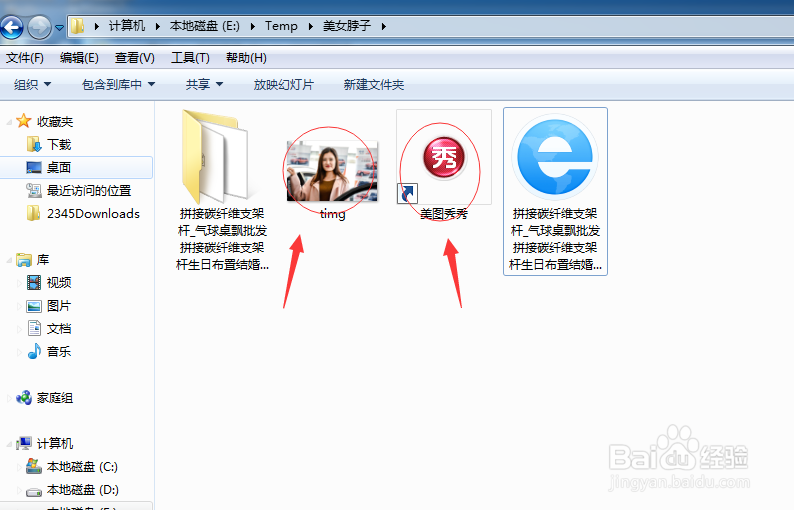Click the 本地磁盘 (D:) drive icon
This screenshot has width=794, height=510.
pos(34,491)
